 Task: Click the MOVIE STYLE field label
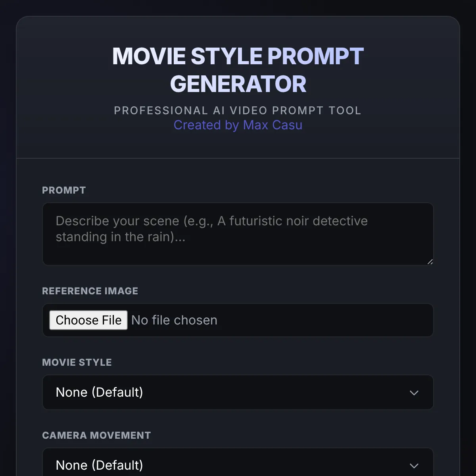(x=77, y=362)
